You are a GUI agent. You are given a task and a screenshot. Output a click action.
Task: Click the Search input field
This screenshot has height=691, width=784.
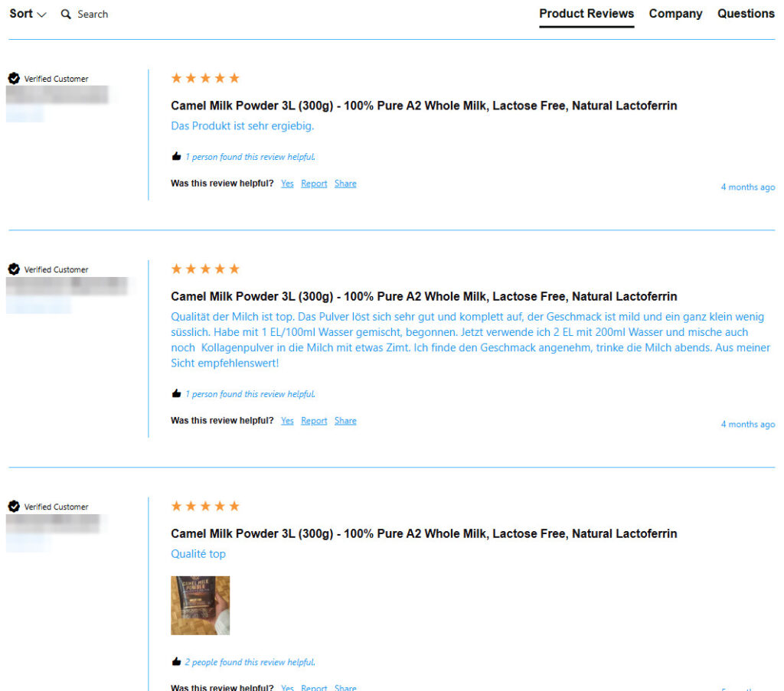(x=93, y=14)
